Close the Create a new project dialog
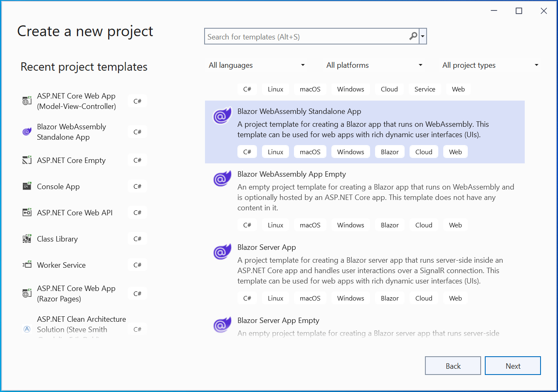558x392 pixels. (543, 11)
